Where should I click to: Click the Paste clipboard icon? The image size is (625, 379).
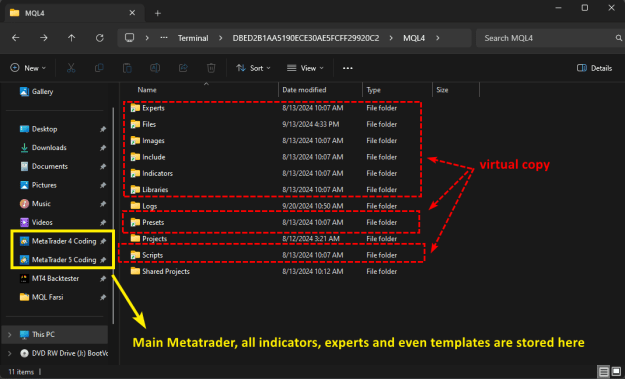(127, 68)
